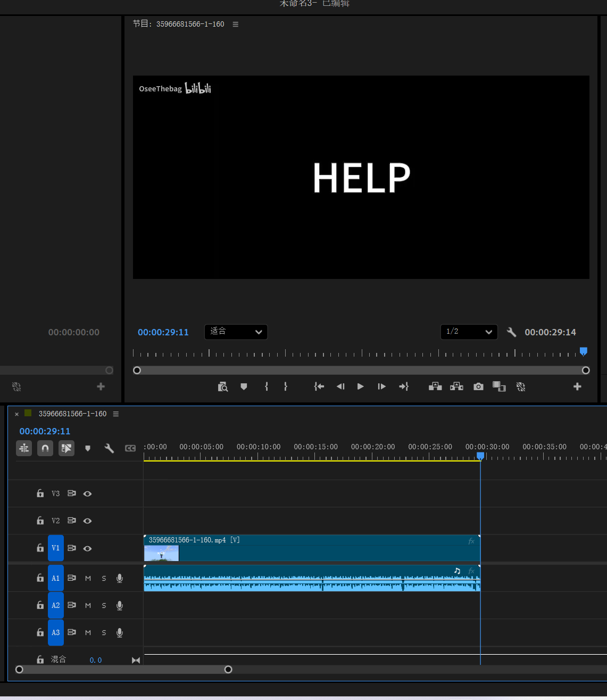The image size is (607, 700).
Task: Click the Play button in program monitor
Action: (x=361, y=386)
